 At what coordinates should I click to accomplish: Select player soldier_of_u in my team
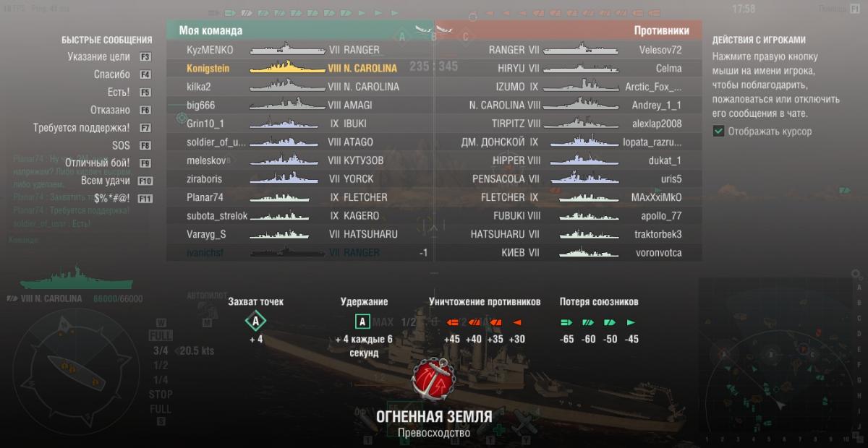tap(216, 142)
